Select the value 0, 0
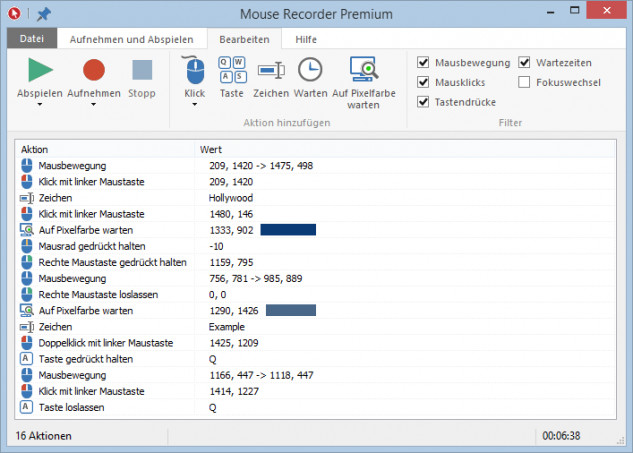Image resolution: width=633 pixels, height=453 pixels. pyautogui.click(x=218, y=294)
